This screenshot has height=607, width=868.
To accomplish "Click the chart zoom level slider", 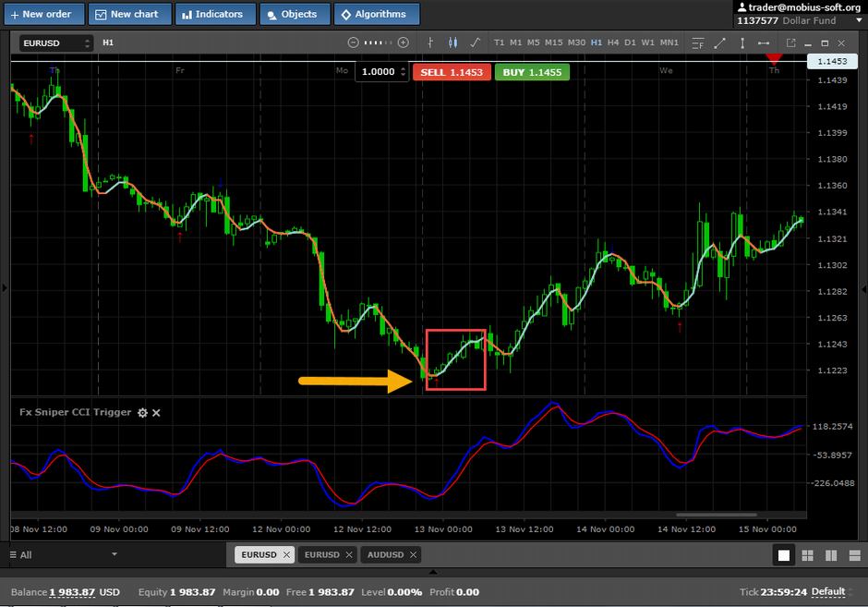I will [x=378, y=42].
